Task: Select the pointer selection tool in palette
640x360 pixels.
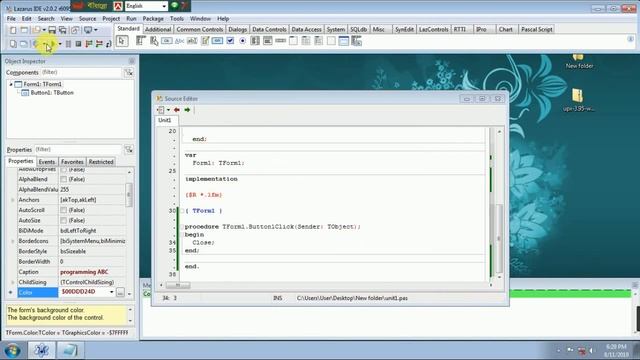Action: click(x=122, y=41)
